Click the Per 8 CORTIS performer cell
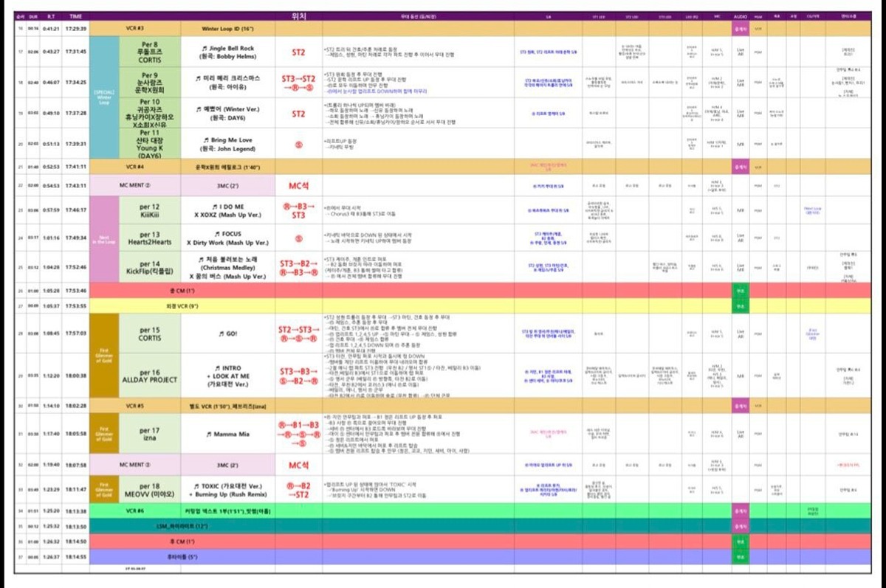Screen dimensions: 886x588 [150, 52]
